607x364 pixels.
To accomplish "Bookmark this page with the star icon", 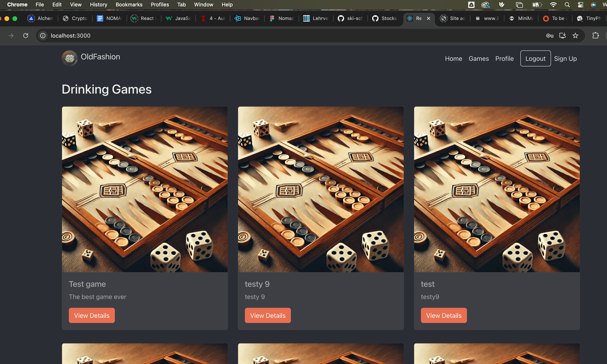I will [575, 36].
